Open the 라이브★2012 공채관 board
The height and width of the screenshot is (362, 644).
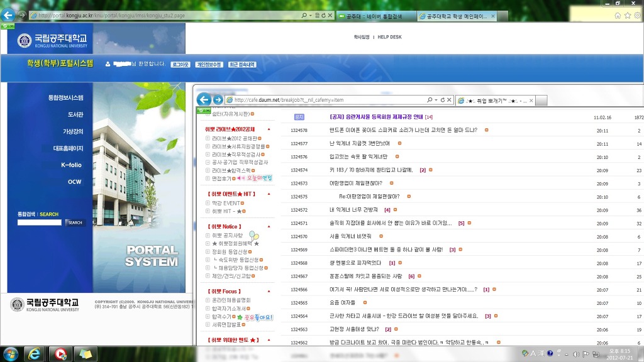pyautogui.click(x=235, y=138)
